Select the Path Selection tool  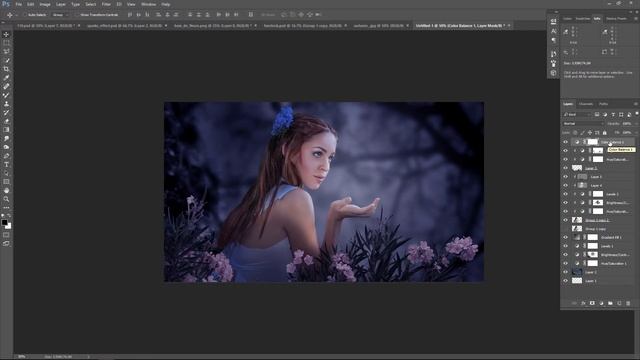point(6,173)
